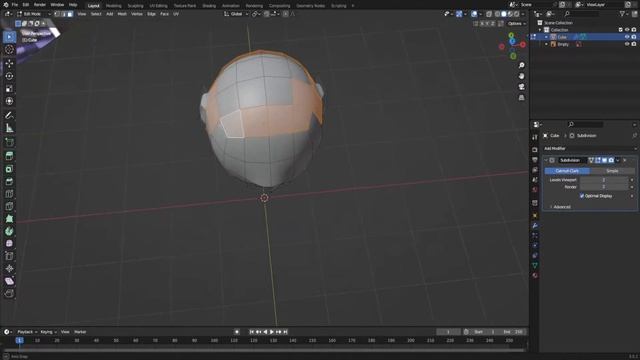Click the zoom viewport magnifier icon

521,66
